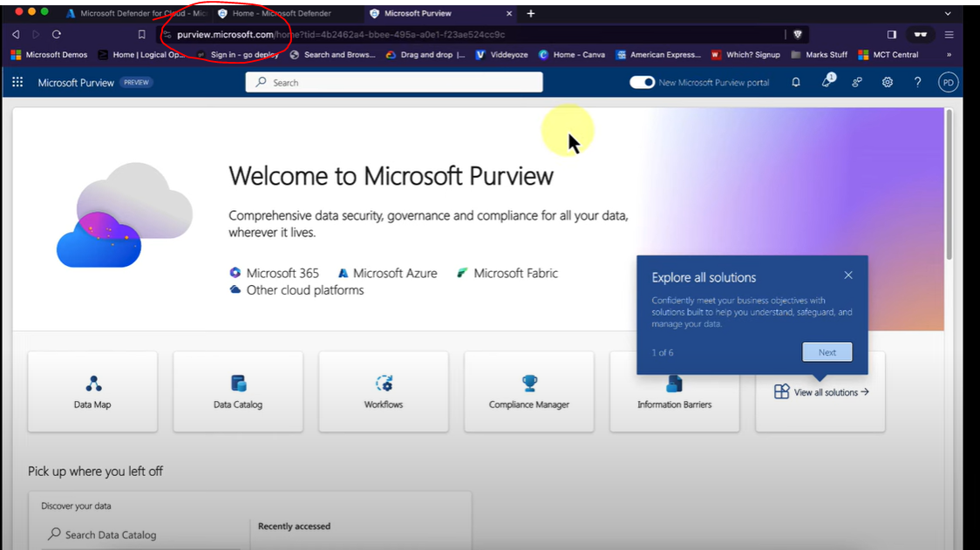Open the PD account profile avatar
This screenshot has height=550, width=980.
pos(948,82)
